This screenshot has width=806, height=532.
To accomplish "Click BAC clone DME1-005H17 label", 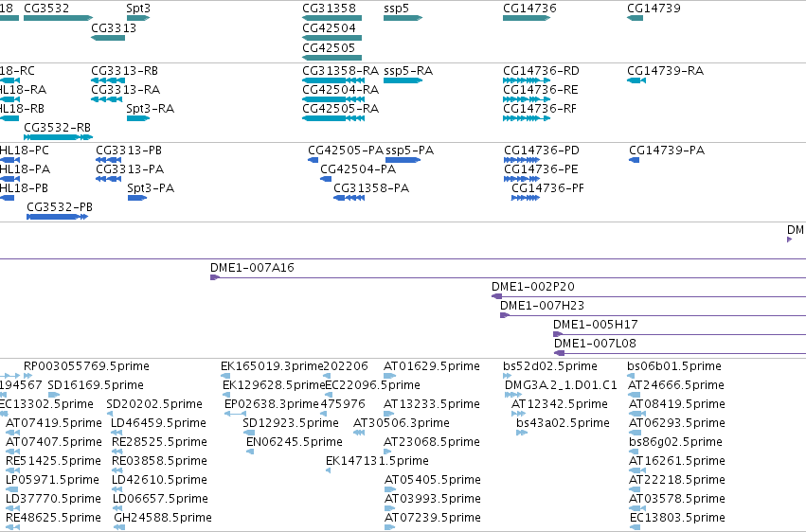I will 595,325.
